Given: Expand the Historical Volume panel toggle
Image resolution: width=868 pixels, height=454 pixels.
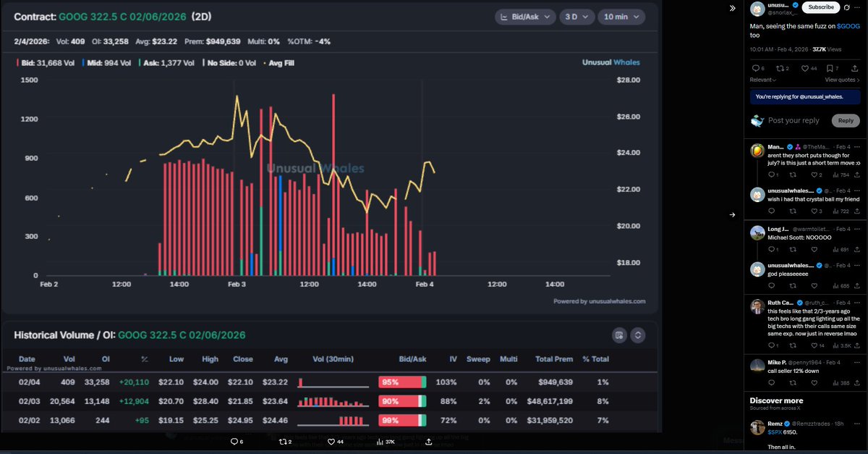Looking at the screenshot, I should coord(638,335).
